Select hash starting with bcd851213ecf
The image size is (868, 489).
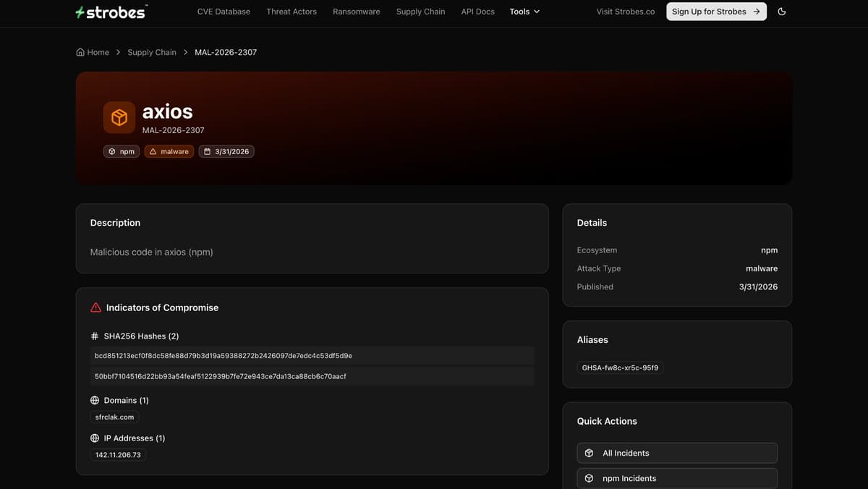tap(312, 356)
